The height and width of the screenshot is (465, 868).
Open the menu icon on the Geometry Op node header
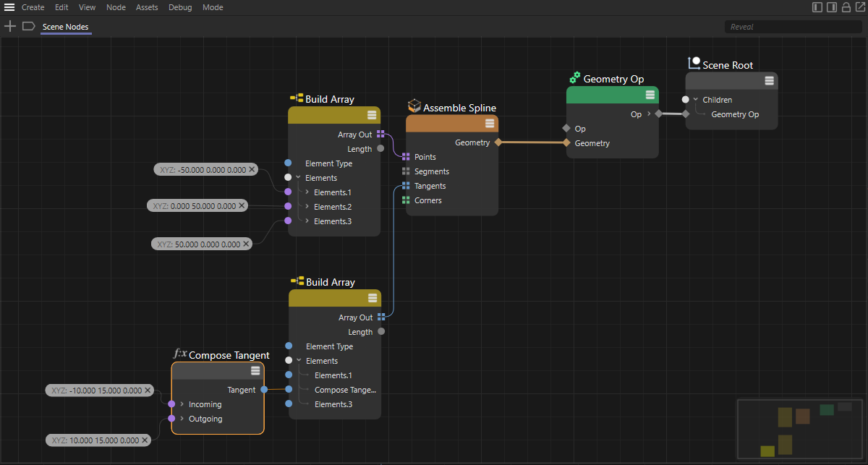650,95
